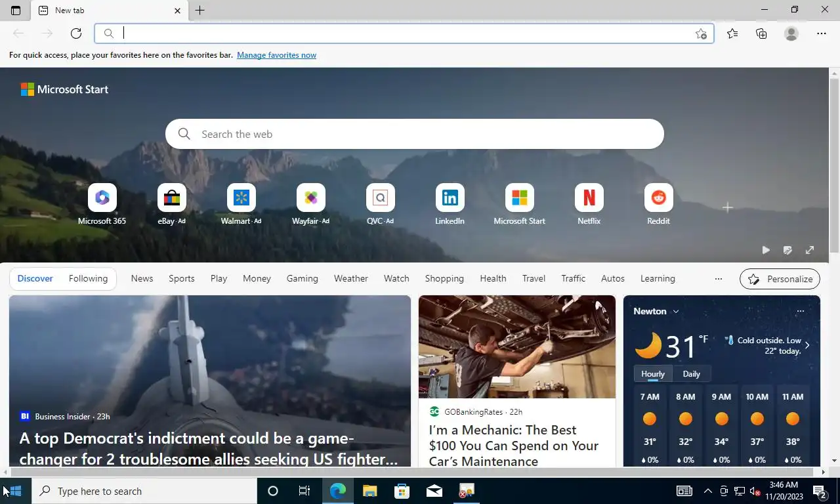
Task: Switch to the Following tab
Action: 88,278
